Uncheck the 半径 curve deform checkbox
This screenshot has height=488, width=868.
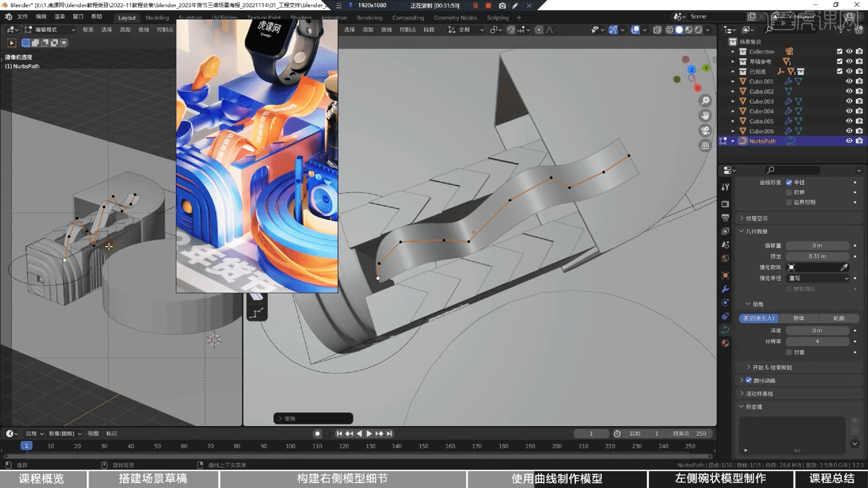click(x=789, y=183)
